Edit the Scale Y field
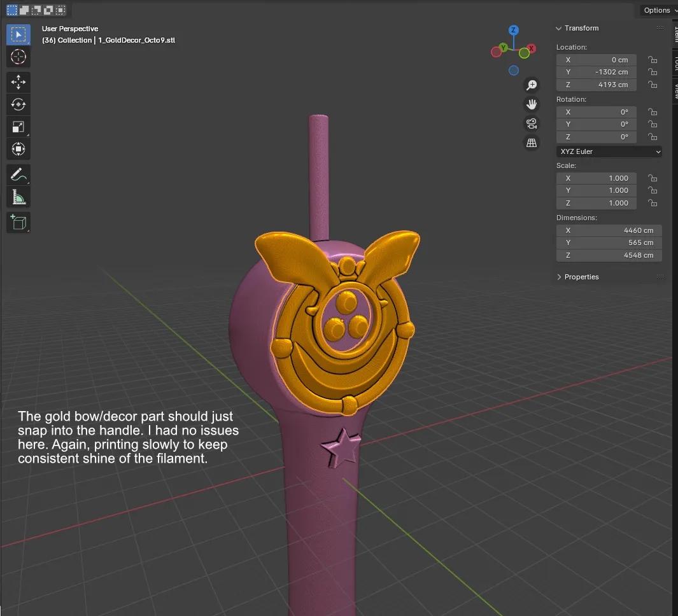The image size is (678, 616). click(597, 191)
